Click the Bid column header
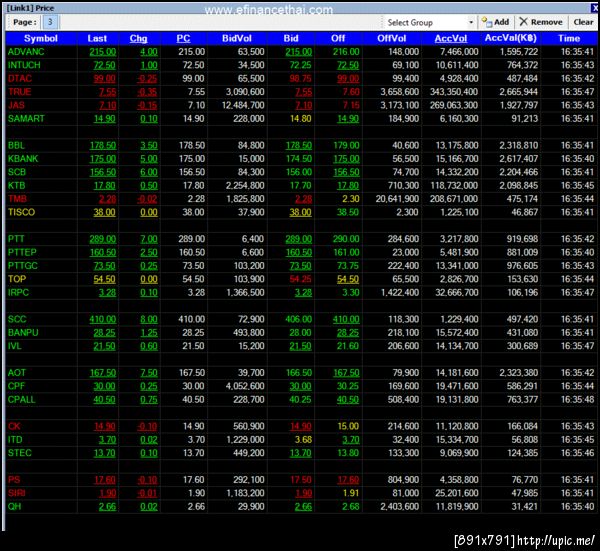Viewport: 600px width, 551px height. click(x=291, y=38)
